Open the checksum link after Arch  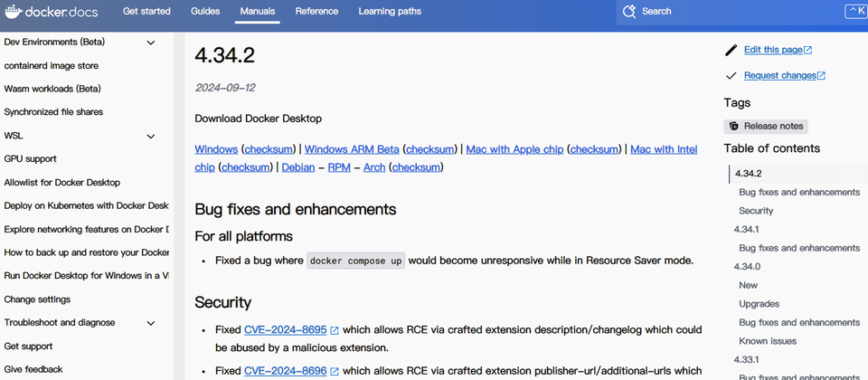pyautogui.click(x=418, y=167)
